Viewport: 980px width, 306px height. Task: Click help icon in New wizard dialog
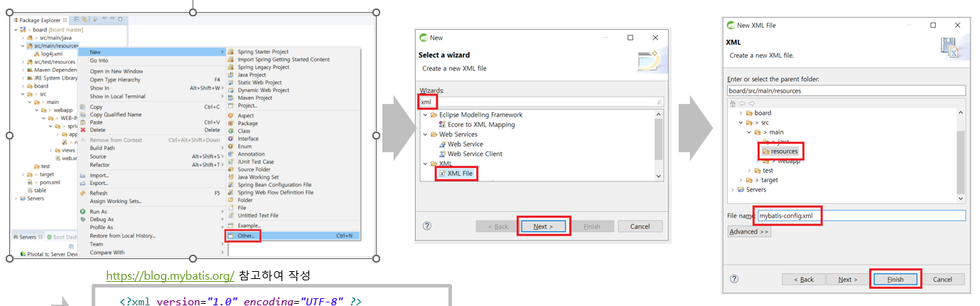pyautogui.click(x=427, y=226)
